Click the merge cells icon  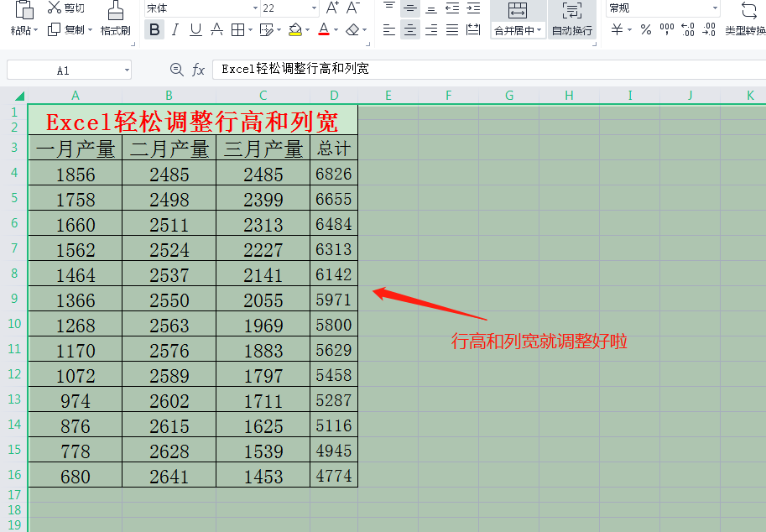[x=518, y=10]
